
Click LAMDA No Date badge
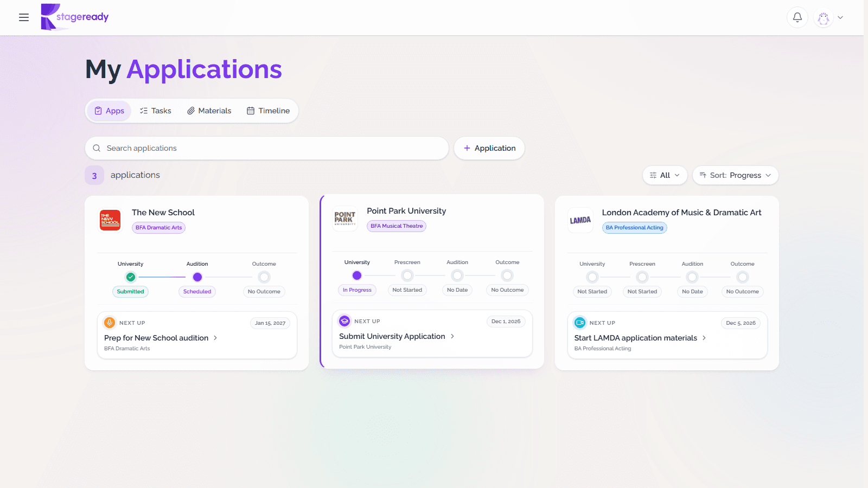point(692,292)
